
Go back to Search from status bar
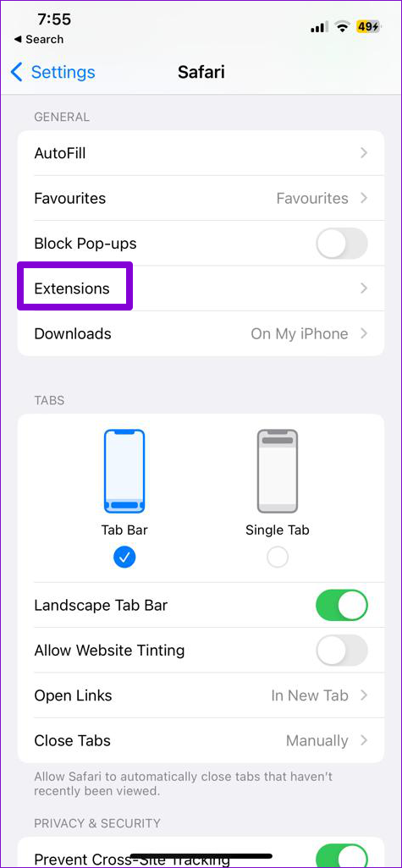tap(37, 39)
